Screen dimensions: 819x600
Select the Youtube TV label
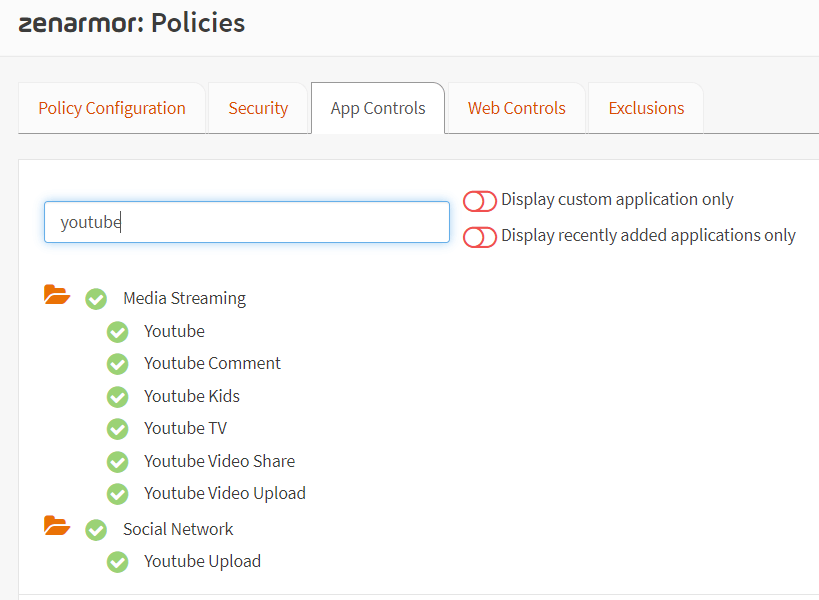[x=185, y=428]
